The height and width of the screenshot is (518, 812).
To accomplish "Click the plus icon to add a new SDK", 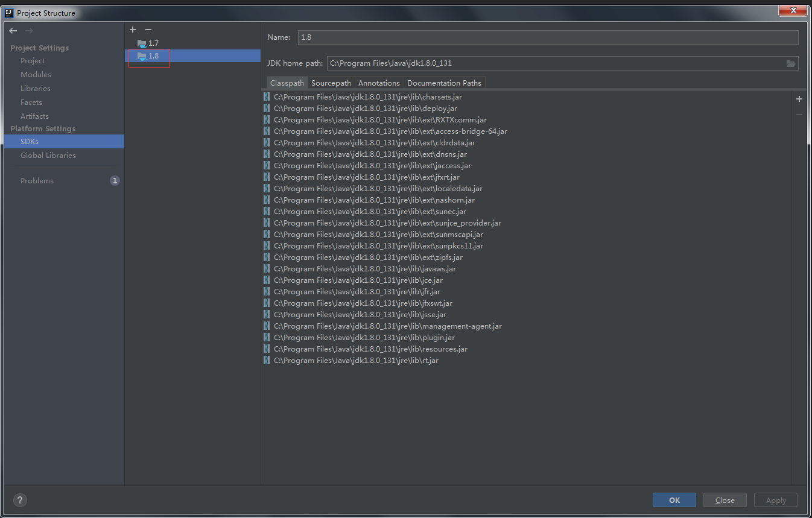I will click(133, 30).
